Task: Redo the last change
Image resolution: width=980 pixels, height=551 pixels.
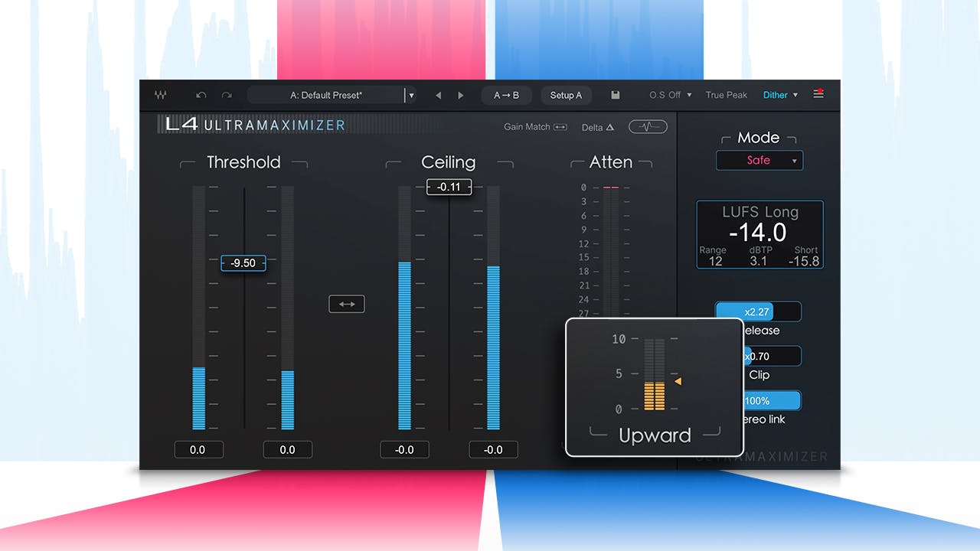Action: (226, 94)
